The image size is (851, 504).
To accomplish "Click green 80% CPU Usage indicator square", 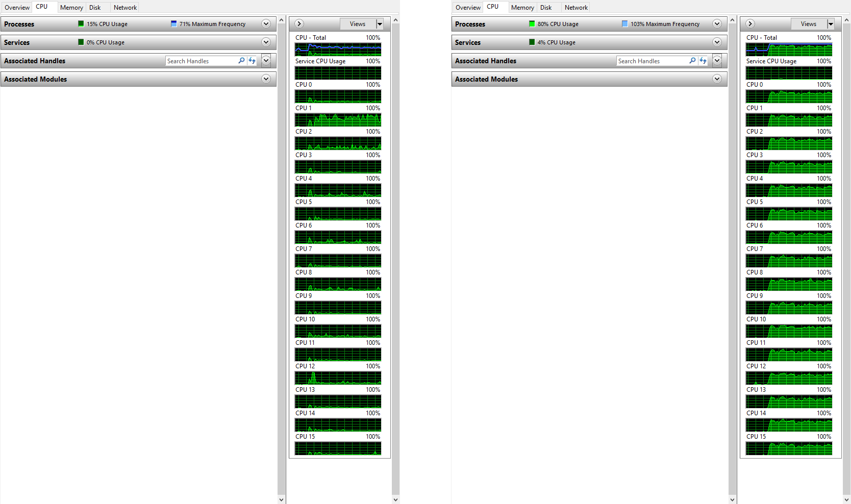I will coord(532,24).
